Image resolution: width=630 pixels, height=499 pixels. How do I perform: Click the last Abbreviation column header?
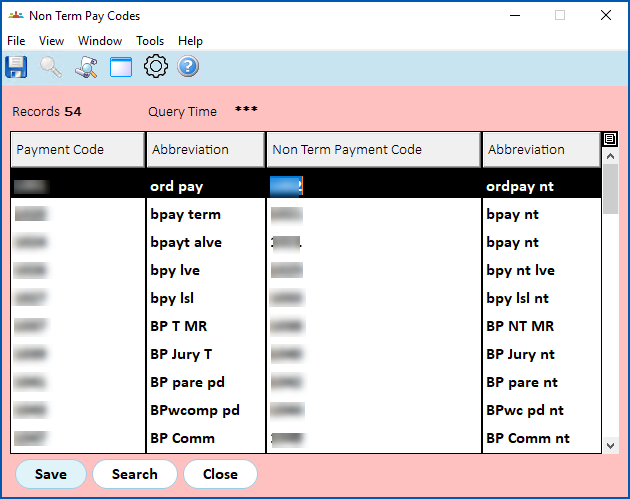(542, 149)
